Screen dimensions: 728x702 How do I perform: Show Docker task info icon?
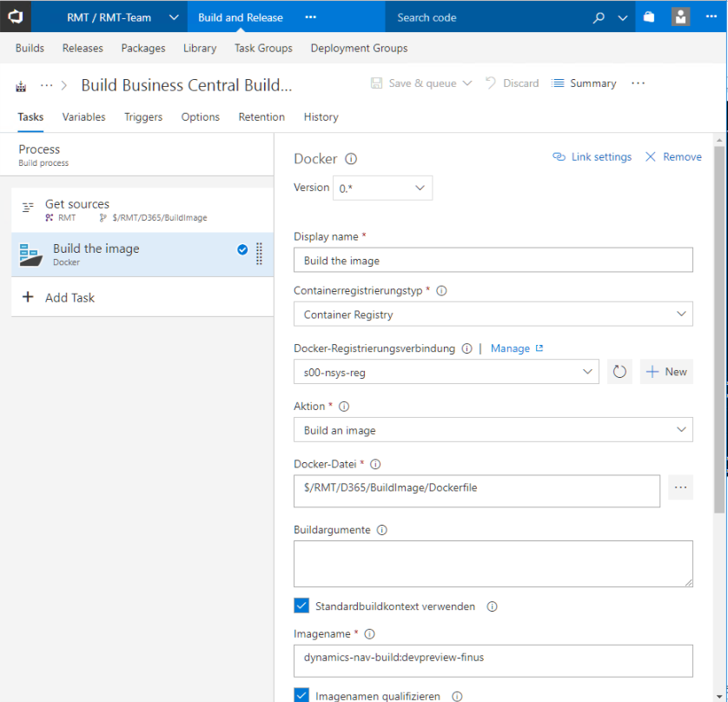click(x=351, y=159)
